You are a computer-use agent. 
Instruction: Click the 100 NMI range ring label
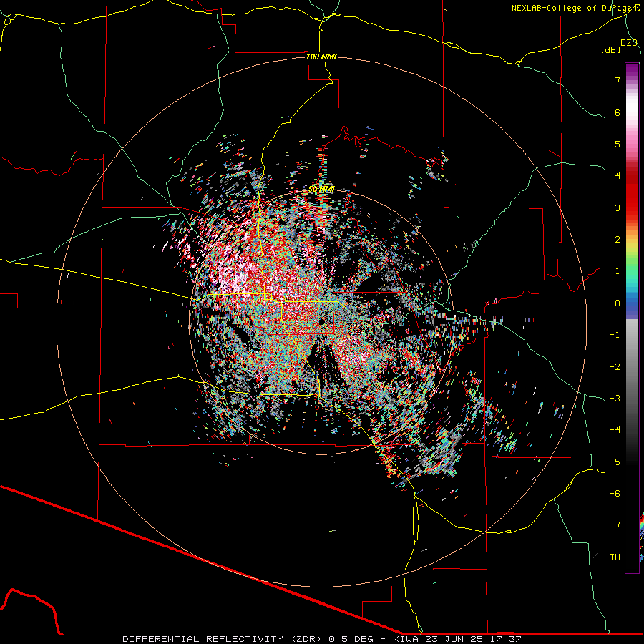coord(321,57)
